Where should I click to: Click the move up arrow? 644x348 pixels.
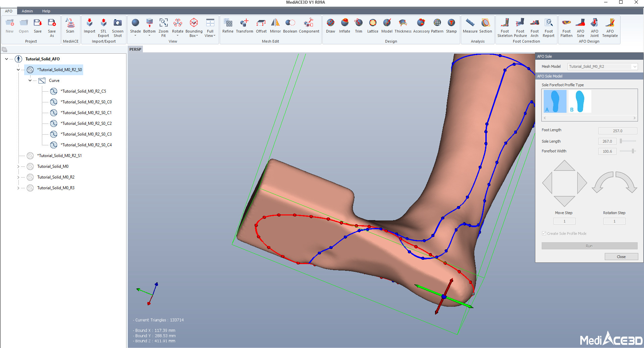(564, 166)
